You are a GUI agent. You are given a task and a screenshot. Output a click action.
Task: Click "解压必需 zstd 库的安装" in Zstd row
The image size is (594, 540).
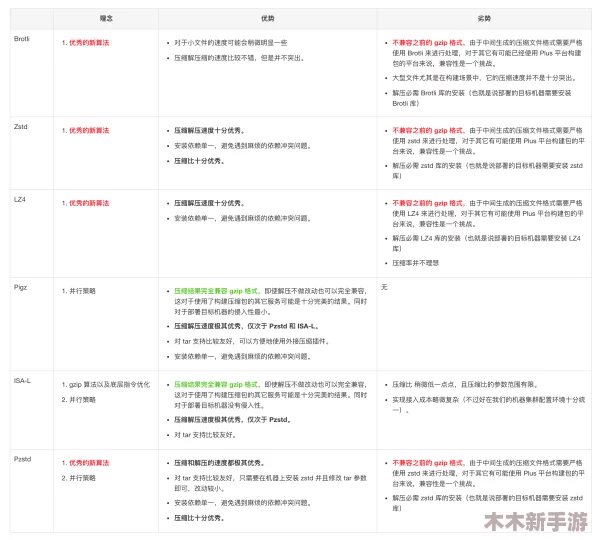tap(488, 171)
